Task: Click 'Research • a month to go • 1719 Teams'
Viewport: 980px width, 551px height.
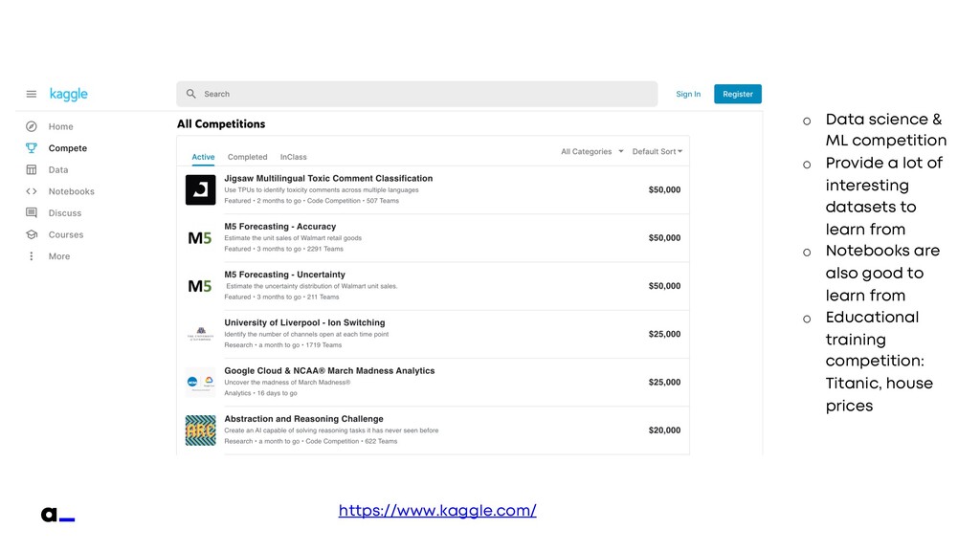Action: pyautogui.click(x=283, y=345)
